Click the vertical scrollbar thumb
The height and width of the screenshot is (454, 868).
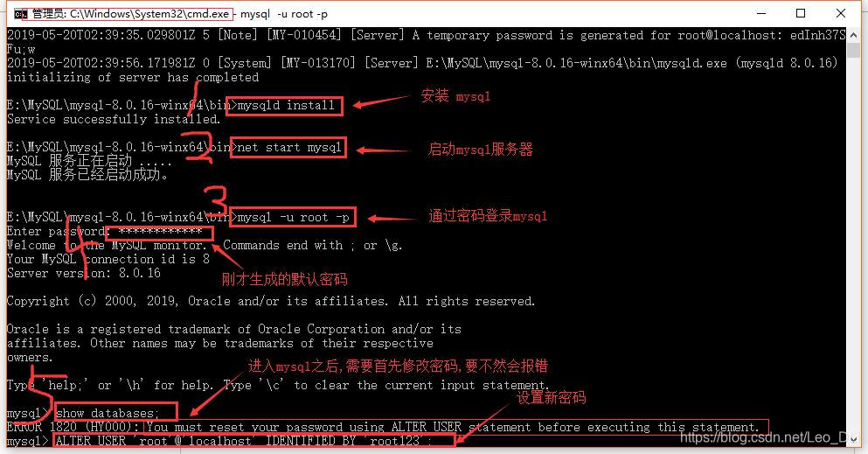pyautogui.click(x=853, y=50)
